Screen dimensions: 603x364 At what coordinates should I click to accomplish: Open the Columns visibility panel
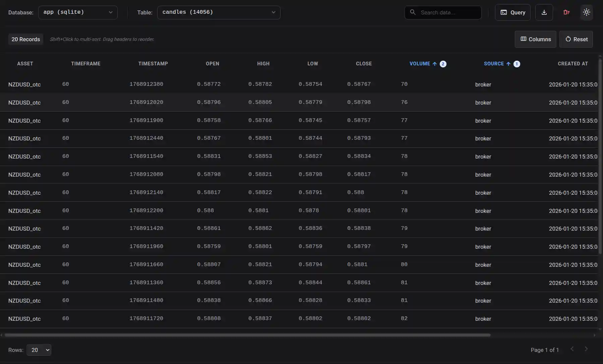pos(535,39)
